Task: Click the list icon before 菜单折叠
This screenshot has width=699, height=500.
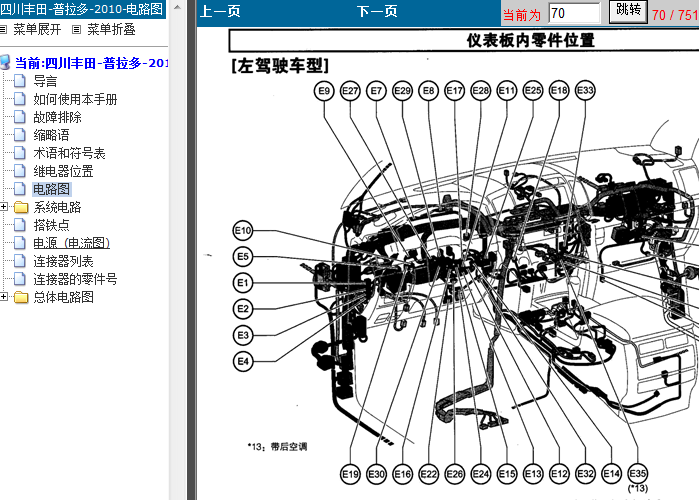Action: pyautogui.click(x=77, y=29)
